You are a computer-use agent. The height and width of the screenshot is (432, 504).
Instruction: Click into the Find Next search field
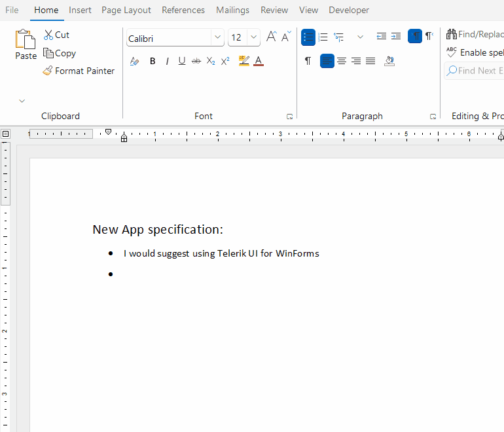pyautogui.click(x=475, y=71)
